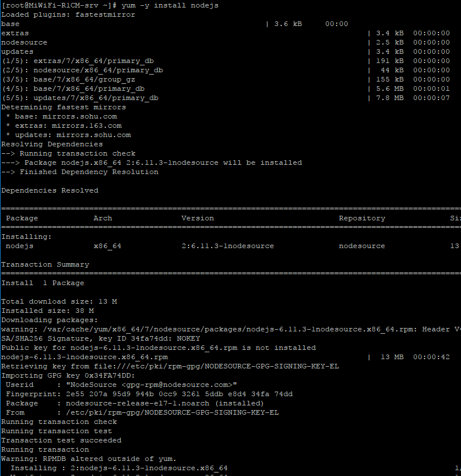Click 'key ID 34fa74dd: NOKEY' signature line
The height and width of the screenshot is (476, 461).
101,339
